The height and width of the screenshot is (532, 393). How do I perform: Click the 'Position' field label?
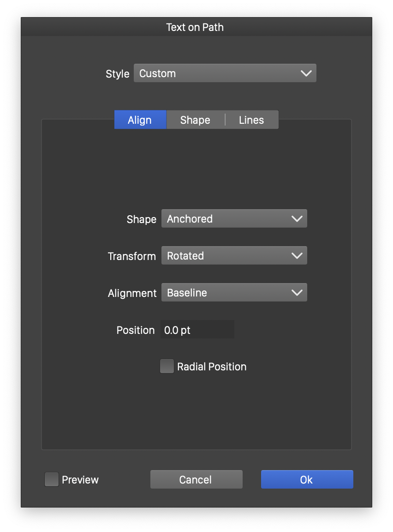[135, 330]
